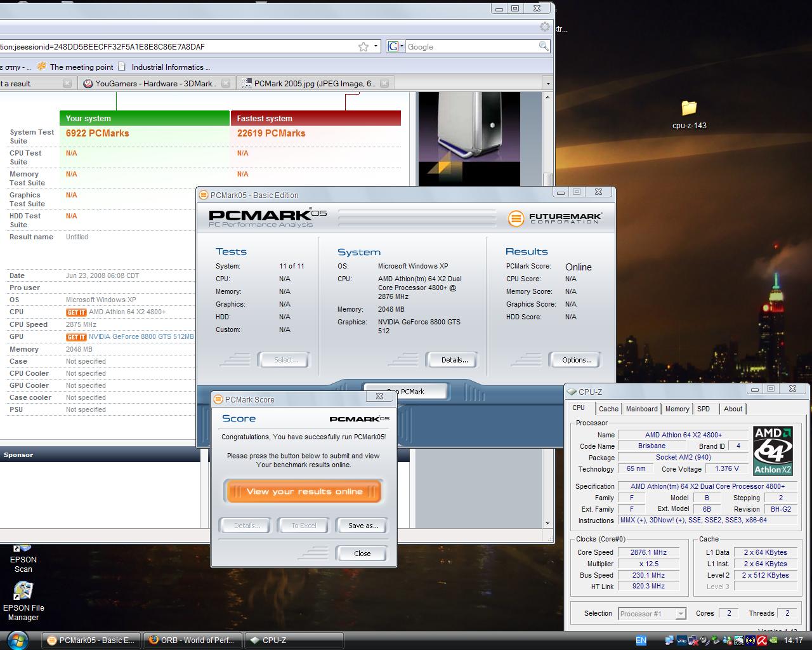Image resolution: width=812 pixels, height=650 pixels.
Task: Click the red Avira umbrella tray icon
Action: tap(762, 640)
